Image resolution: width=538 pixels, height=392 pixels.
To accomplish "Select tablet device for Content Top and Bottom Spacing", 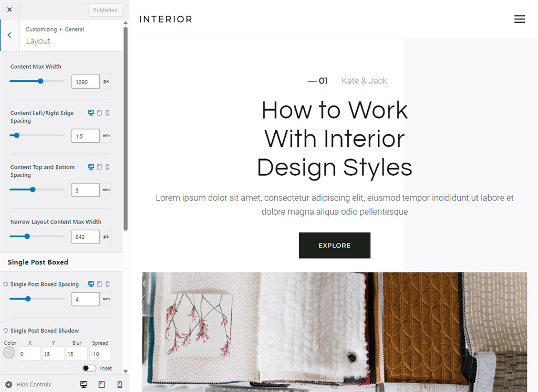I will pyautogui.click(x=99, y=167).
